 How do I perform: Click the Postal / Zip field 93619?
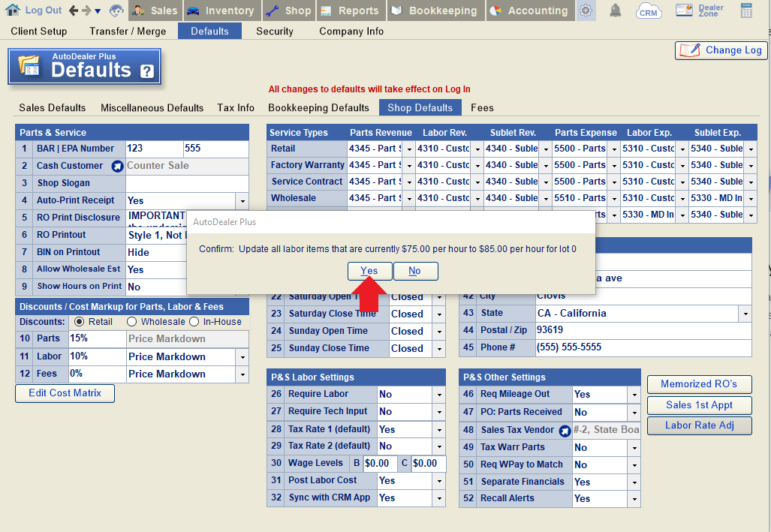point(643,330)
